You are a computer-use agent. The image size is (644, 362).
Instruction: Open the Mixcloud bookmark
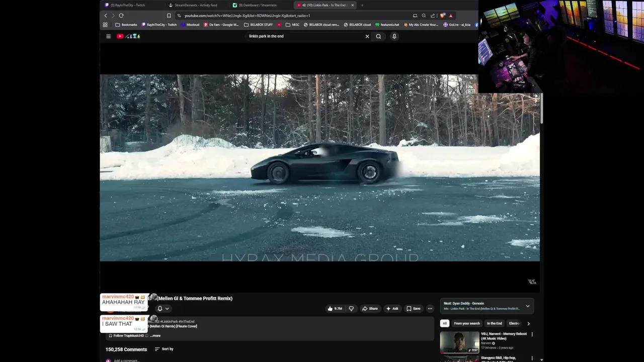(x=190, y=25)
